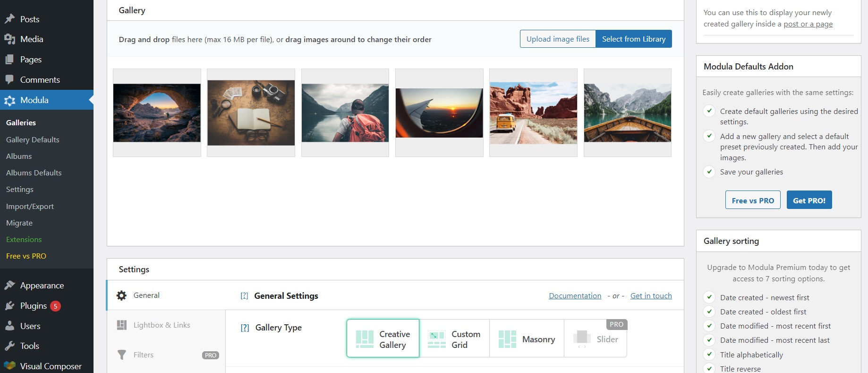The height and width of the screenshot is (373, 868).
Task: Click the Media icon in sidebar
Action: 9,39
